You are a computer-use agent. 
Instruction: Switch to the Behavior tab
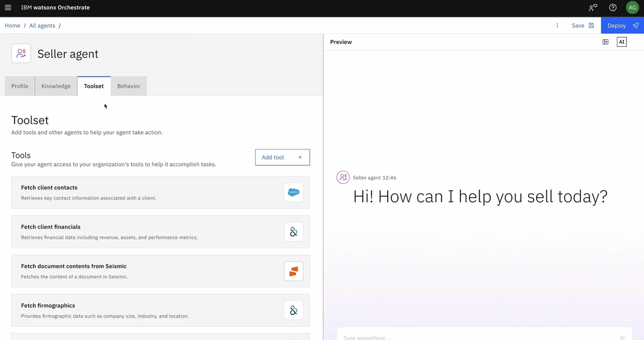point(129,86)
